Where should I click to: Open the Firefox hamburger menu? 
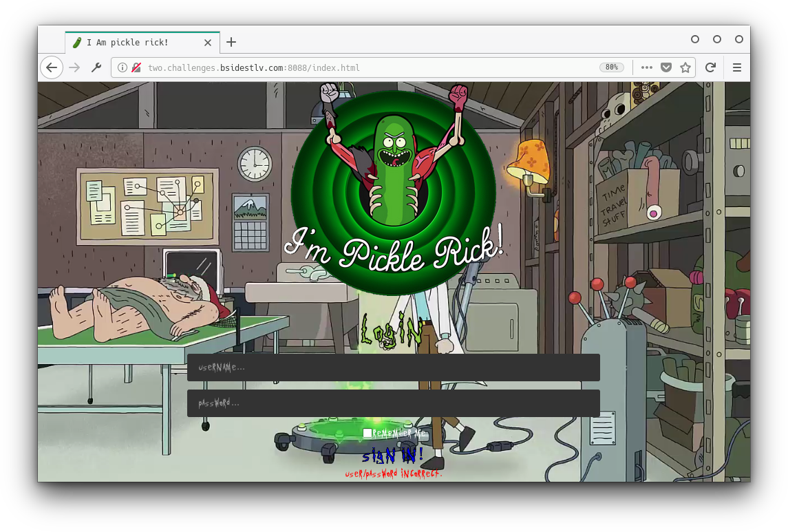coord(736,67)
